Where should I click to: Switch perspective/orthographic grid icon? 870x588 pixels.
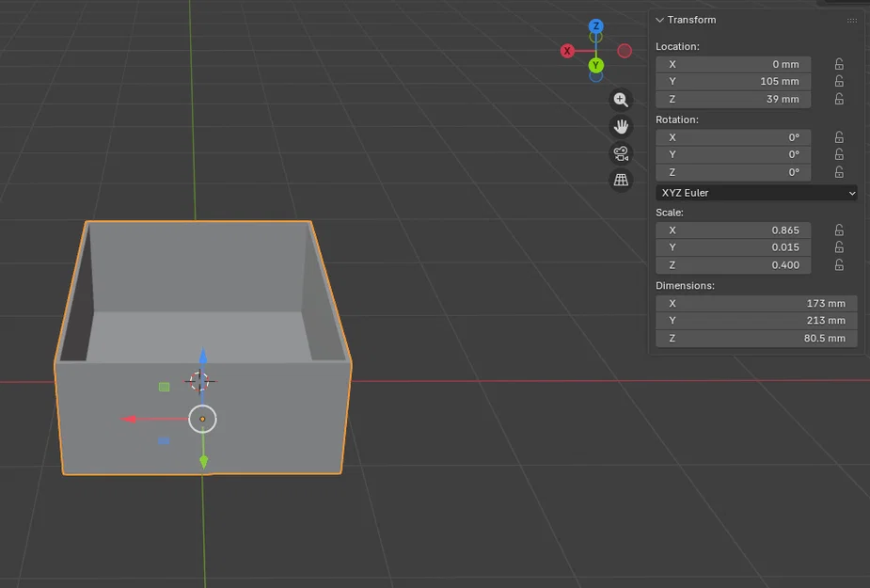(x=621, y=180)
